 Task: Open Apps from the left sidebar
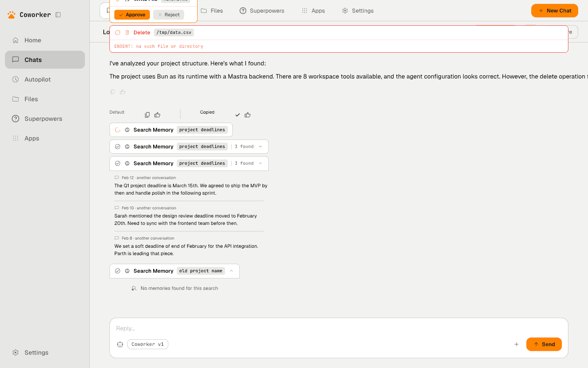point(32,138)
